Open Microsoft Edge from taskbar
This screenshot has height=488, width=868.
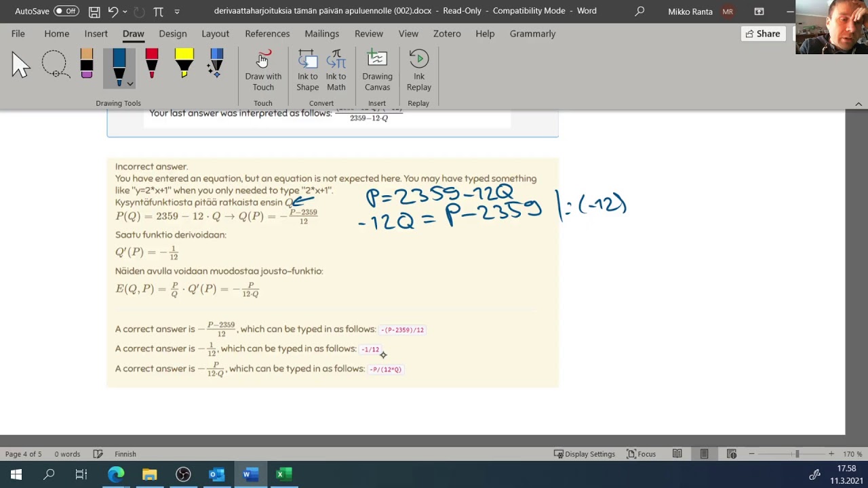[116, 474]
